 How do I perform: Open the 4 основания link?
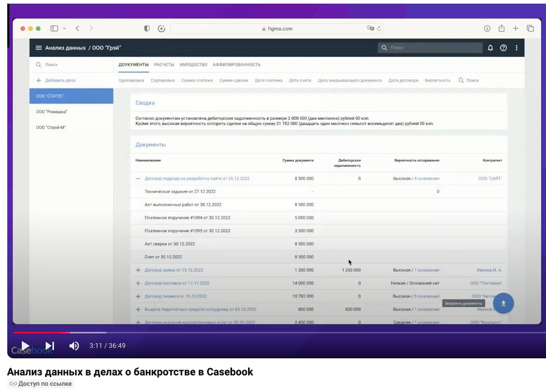tap(427, 178)
